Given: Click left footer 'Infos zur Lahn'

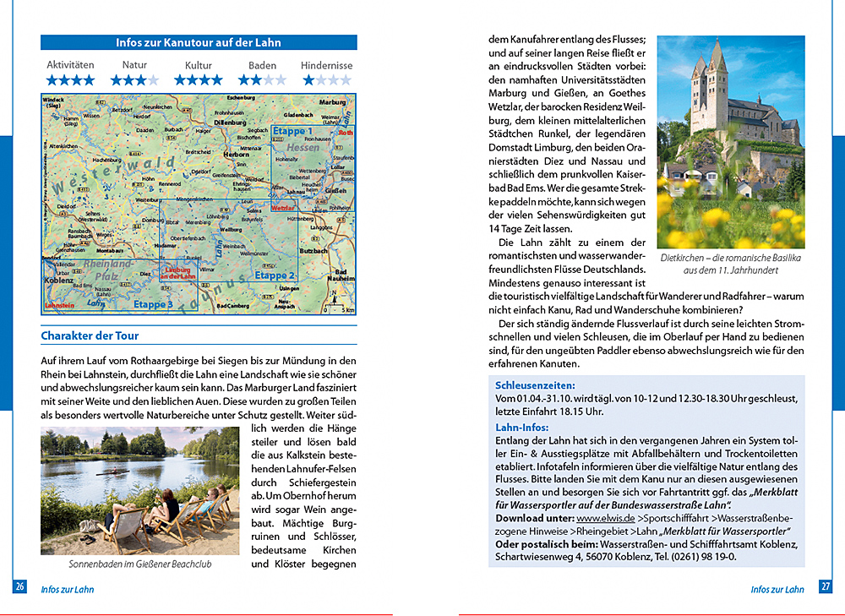Looking at the screenshot, I should [68, 590].
